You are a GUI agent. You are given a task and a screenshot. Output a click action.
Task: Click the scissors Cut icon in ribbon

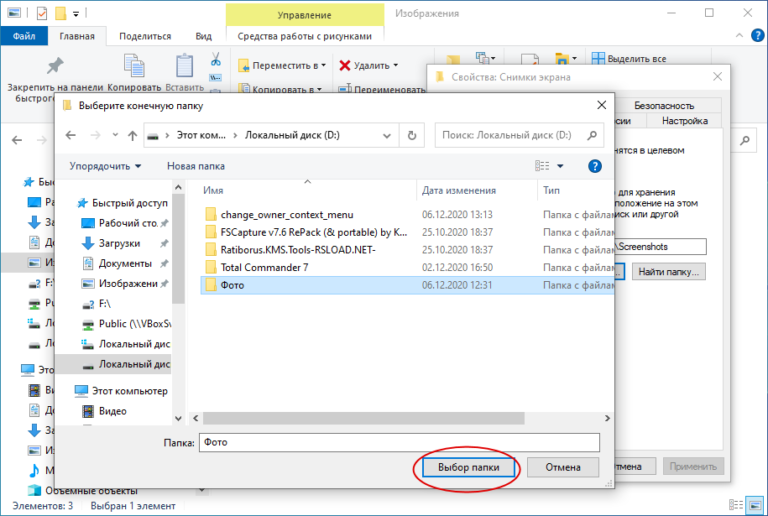point(214,59)
